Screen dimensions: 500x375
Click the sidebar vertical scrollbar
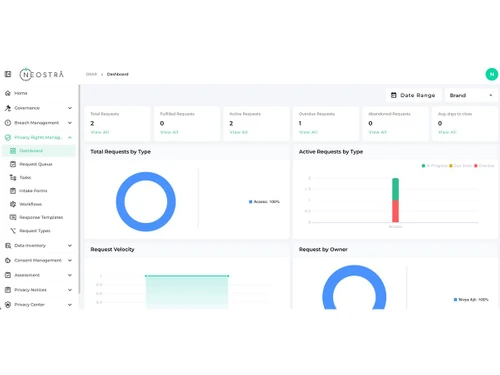[79, 189]
